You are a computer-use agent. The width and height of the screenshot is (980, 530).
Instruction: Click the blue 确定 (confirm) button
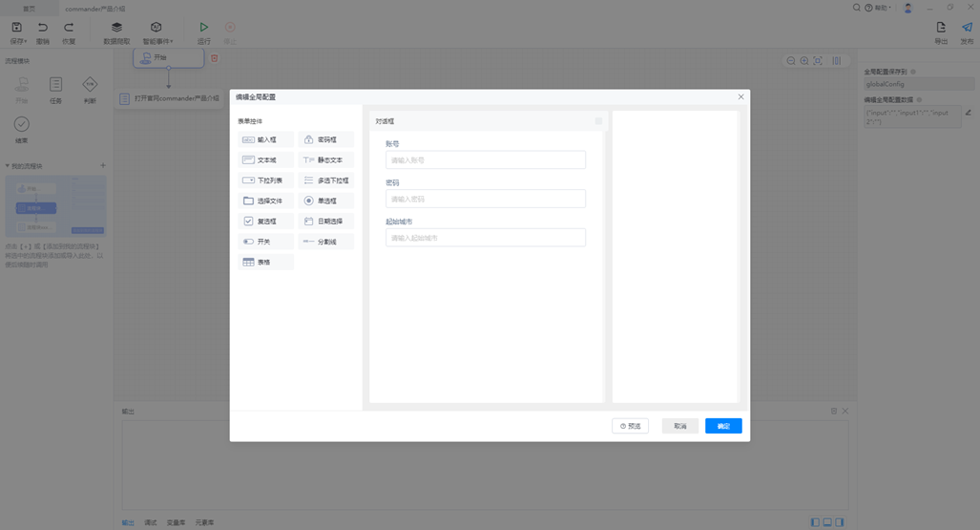[723, 426]
